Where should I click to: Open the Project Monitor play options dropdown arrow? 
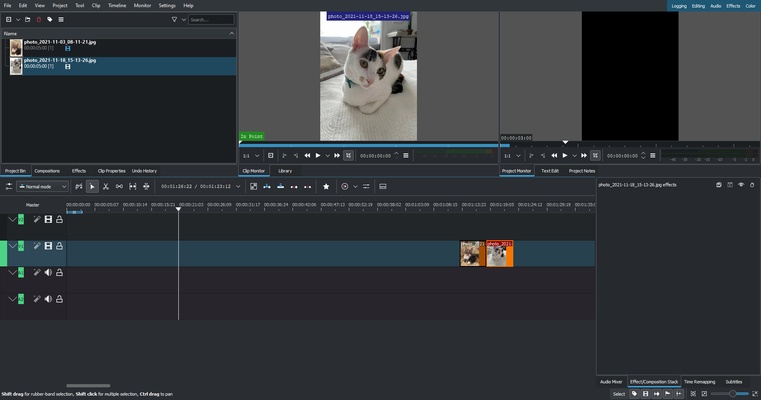(x=575, y=156)
